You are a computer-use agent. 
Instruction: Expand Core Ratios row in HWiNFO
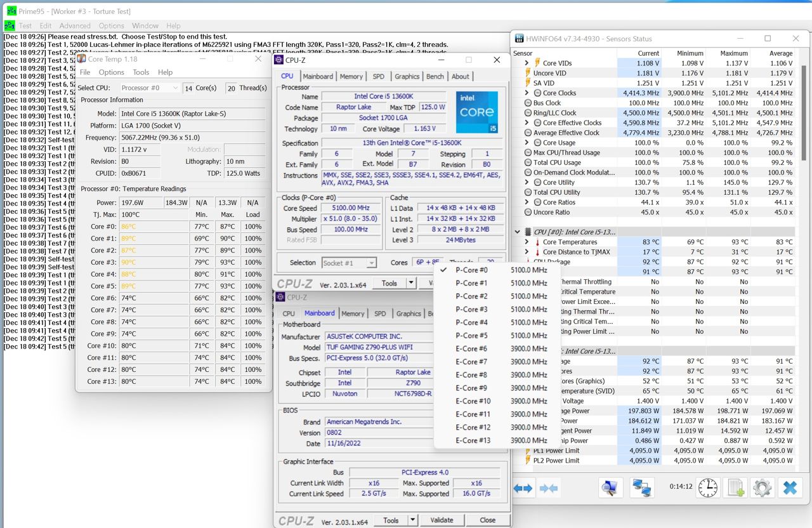(527, 202)
